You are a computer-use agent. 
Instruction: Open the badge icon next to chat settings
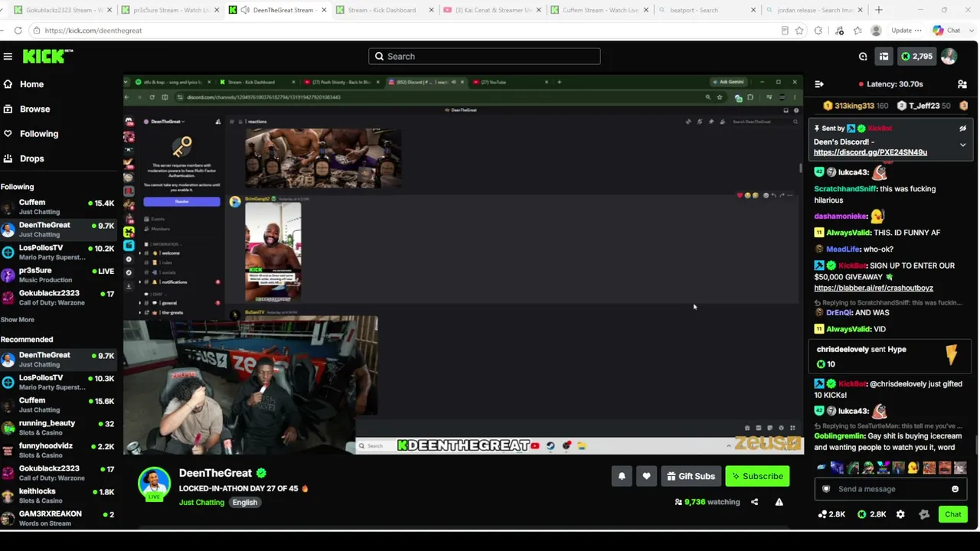pyautogui.click(x=924, y=514)
